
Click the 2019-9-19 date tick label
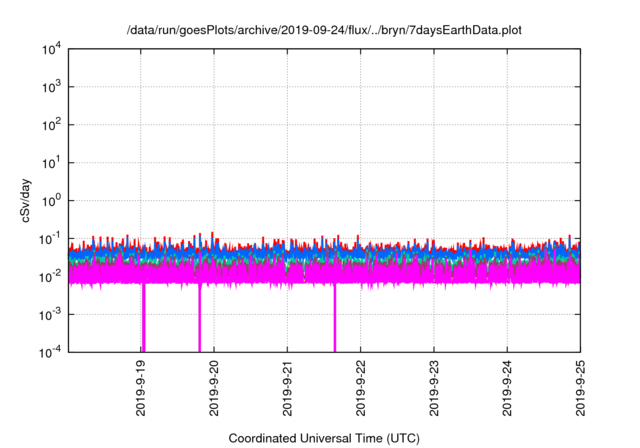(x=141, y=388)
